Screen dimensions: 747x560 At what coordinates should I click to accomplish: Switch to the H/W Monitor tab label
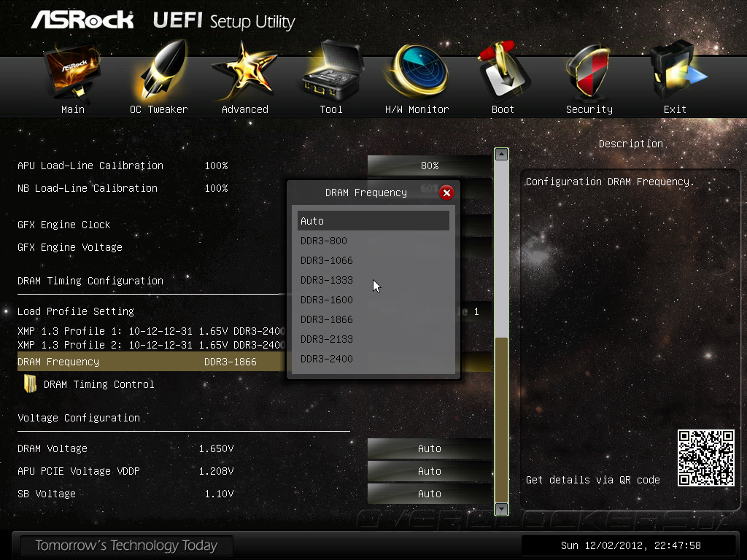pos(417,109)
